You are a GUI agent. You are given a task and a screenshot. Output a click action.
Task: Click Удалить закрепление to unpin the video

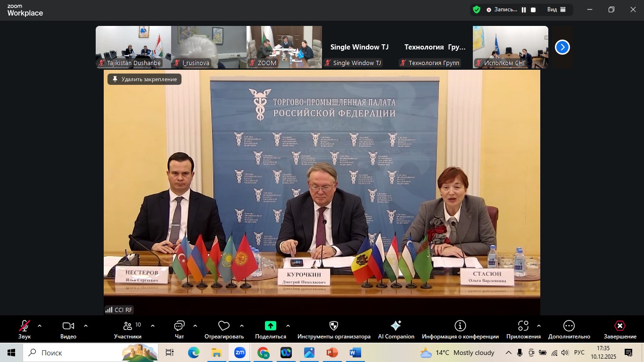point(144,79)
